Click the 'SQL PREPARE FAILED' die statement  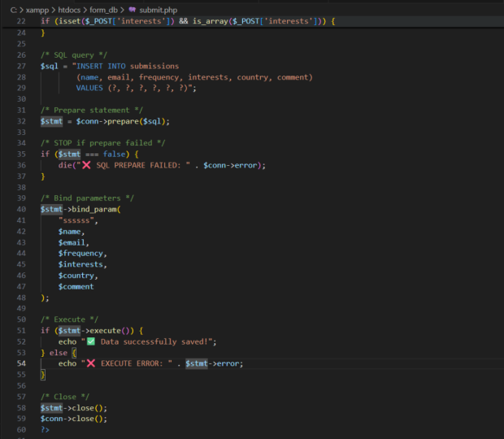point(162,166)
